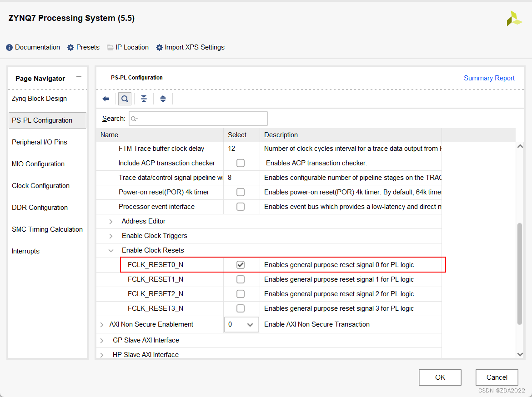The width and height of the screenshot is (532, 397).
Task: Click the collapse all toolbar icon
Action: [144, 99]
